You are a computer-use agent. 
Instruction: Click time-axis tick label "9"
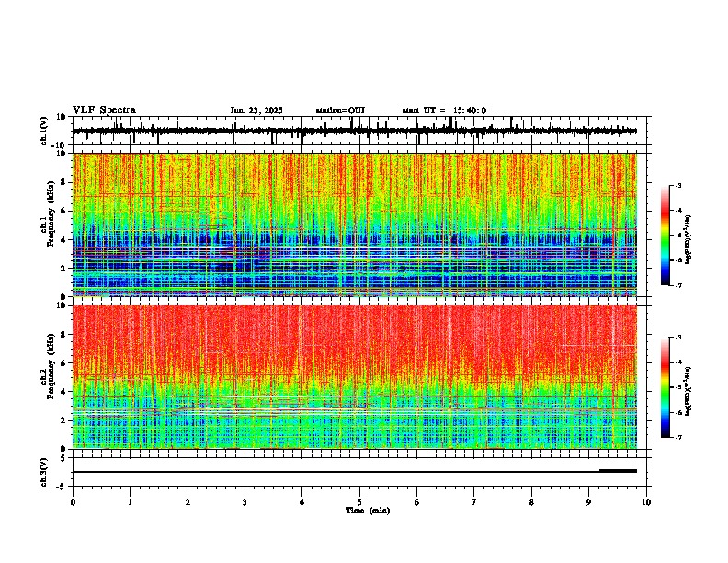coord(588,502)
